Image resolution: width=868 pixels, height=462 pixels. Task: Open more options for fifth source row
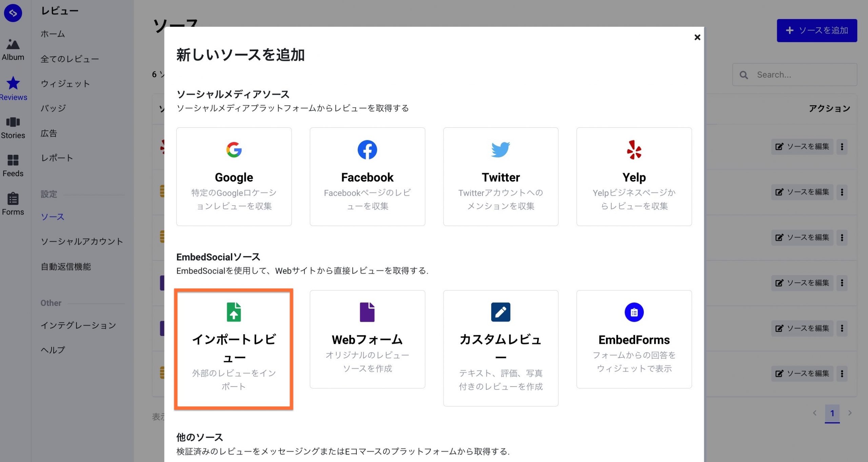point(842,328)
